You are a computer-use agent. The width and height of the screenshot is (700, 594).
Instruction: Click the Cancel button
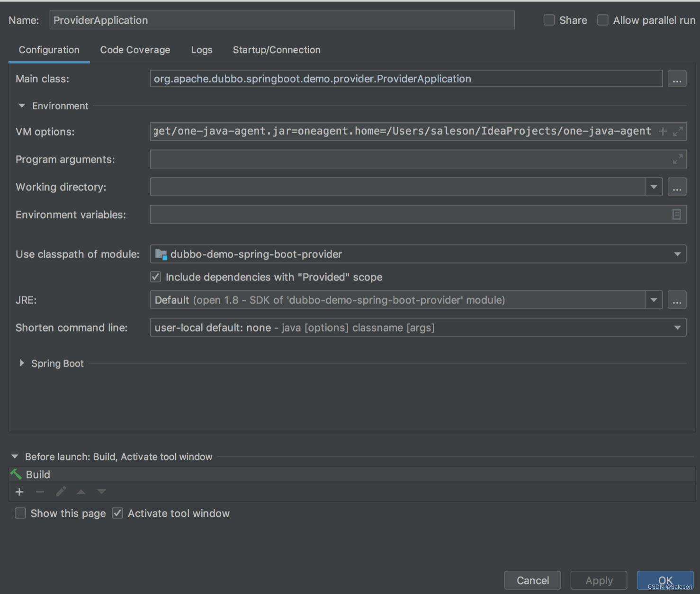click(x=532, y=580)
